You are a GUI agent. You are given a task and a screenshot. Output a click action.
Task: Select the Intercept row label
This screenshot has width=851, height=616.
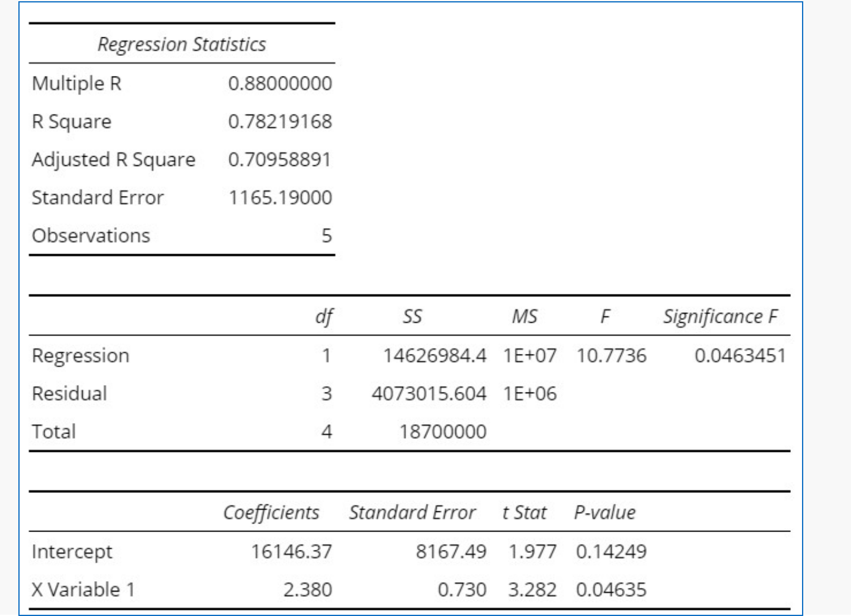72,552
